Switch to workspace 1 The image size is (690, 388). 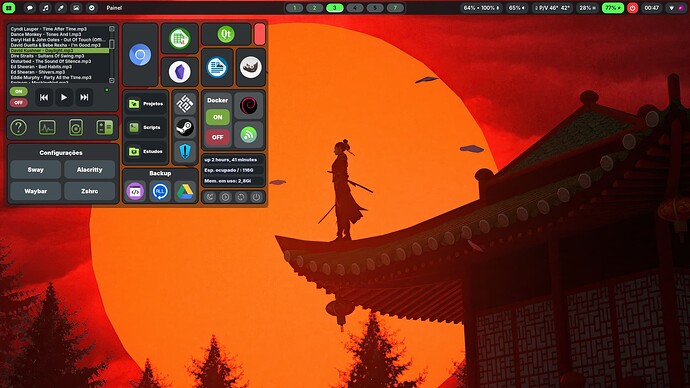click(294, 8)
